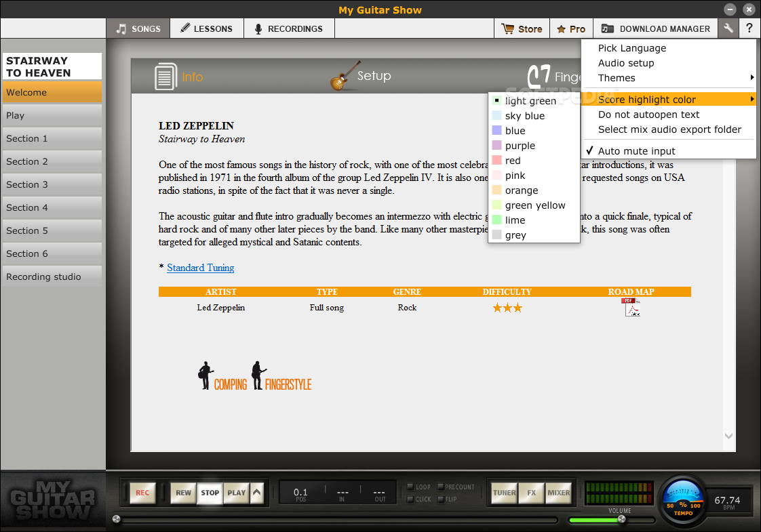Click the song position slider handle

[116, 519]
